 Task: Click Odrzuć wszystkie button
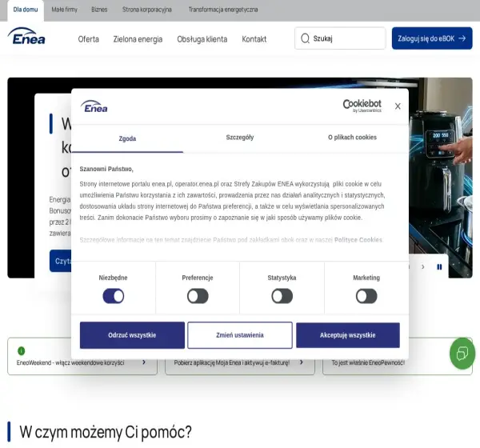(132, 335)
